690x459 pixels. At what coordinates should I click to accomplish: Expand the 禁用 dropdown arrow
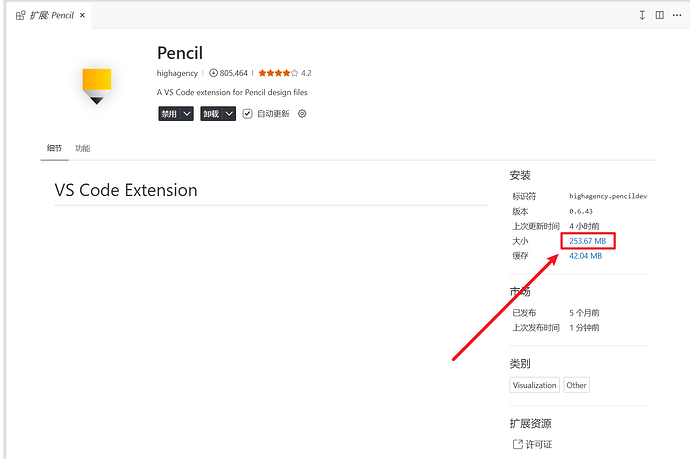pos(187,114)
